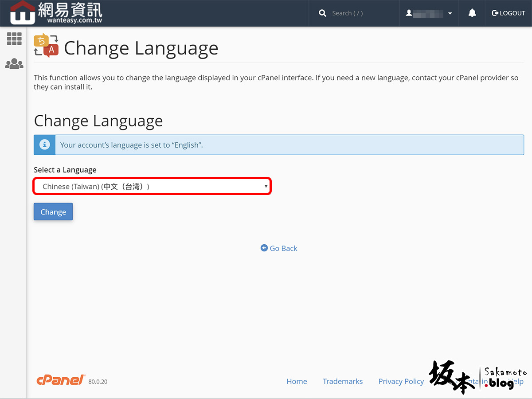The image size is (532, 399).
Task: Click the language dropdown arrow
Action: 266,186
